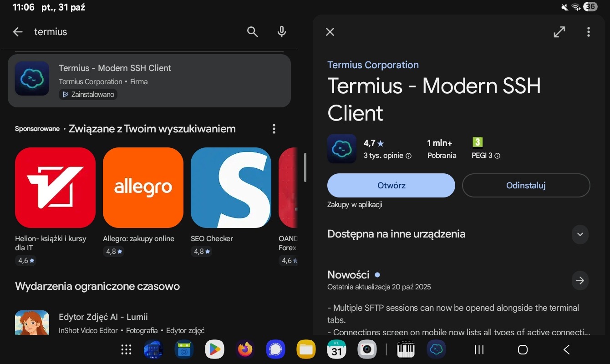Tap the search text field with termius
610x364 pixels.
[x=137, y=32]
